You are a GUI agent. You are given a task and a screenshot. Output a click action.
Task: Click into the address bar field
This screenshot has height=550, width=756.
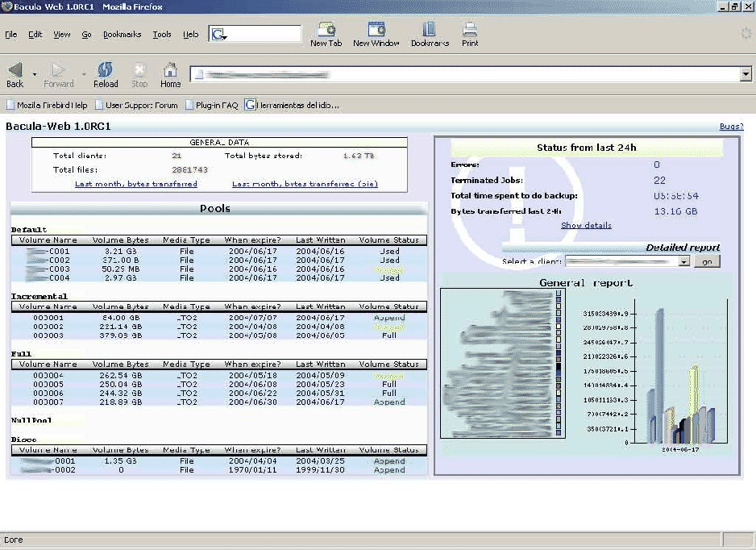click(465, 74)
